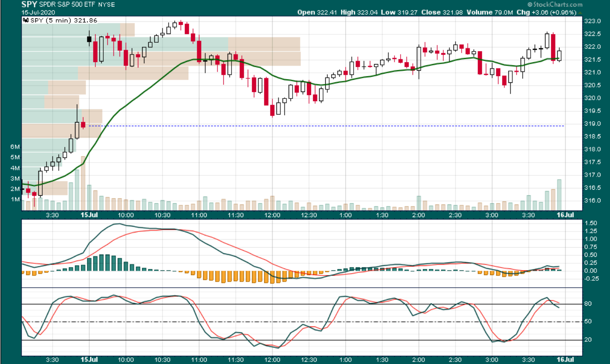Click the 320.0 price axis label

pyautogui.click(x=592, y=98)
